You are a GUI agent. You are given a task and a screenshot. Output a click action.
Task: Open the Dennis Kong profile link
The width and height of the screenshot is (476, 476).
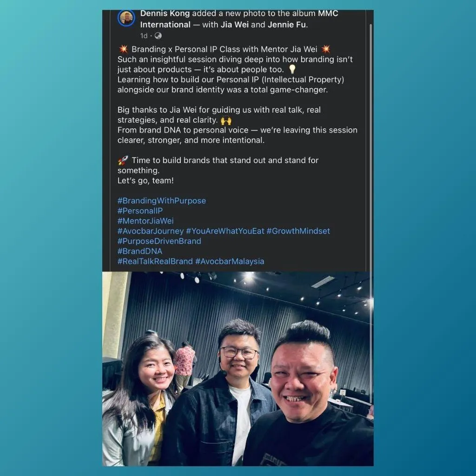165,13
